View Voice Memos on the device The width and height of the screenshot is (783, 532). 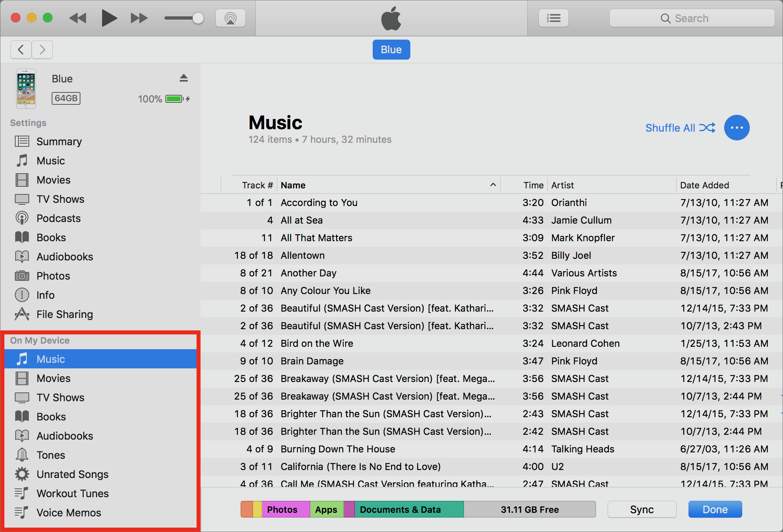(x=68, y=512)
